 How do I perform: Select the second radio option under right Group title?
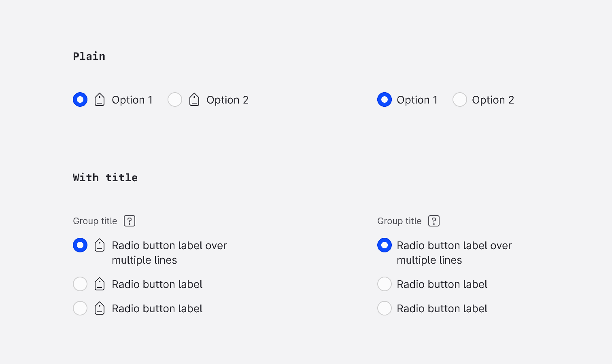point(385,284)
